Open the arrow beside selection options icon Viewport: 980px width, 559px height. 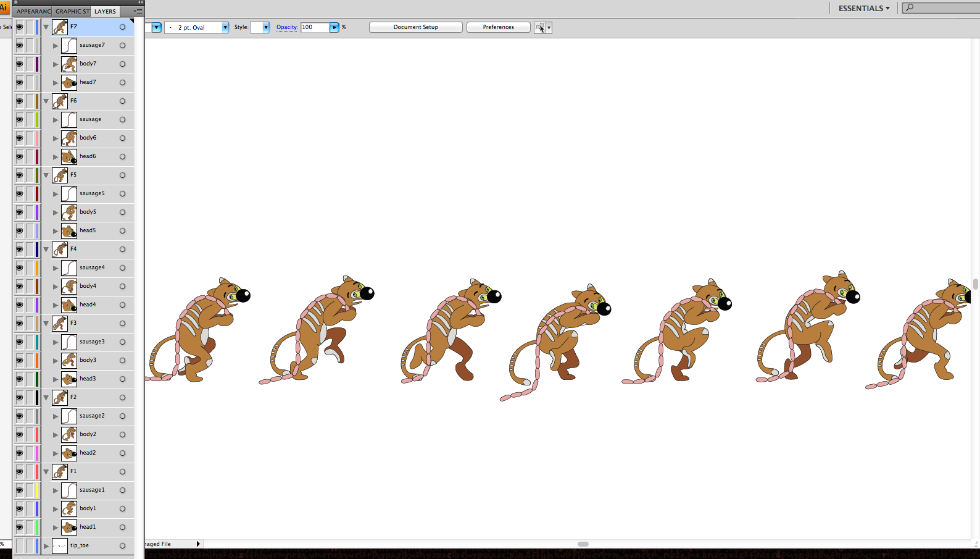549,27
